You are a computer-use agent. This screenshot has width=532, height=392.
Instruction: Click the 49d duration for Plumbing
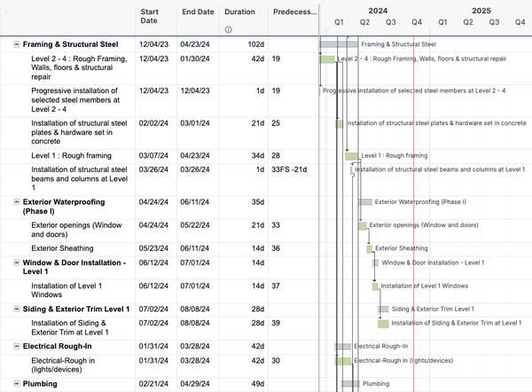[258, 384]
